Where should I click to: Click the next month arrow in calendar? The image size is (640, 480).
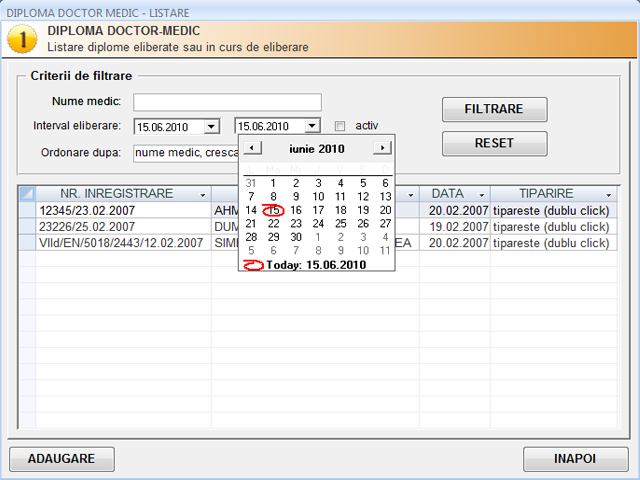tap(381, 148)
